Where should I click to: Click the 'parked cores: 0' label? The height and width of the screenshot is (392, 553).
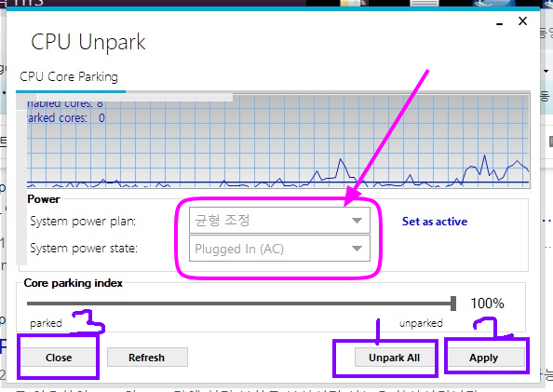66,118
